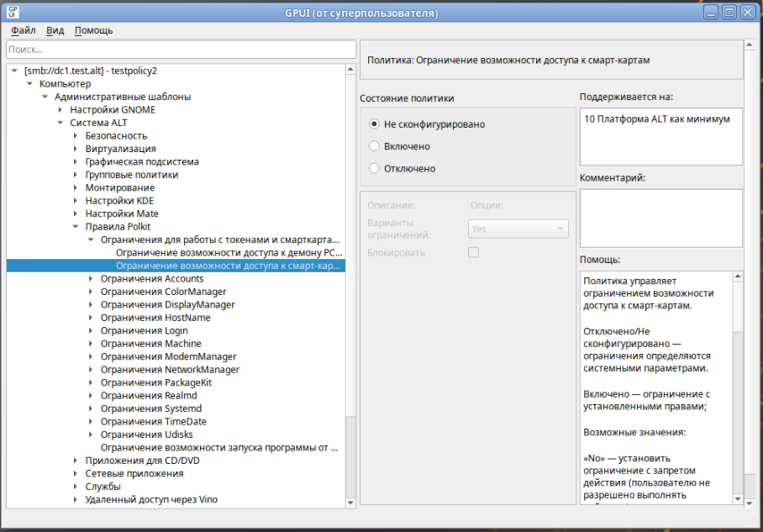Click the Помощь text scroll-down arrow
Viewport: 763px width, 532px height.
[738, 499]
